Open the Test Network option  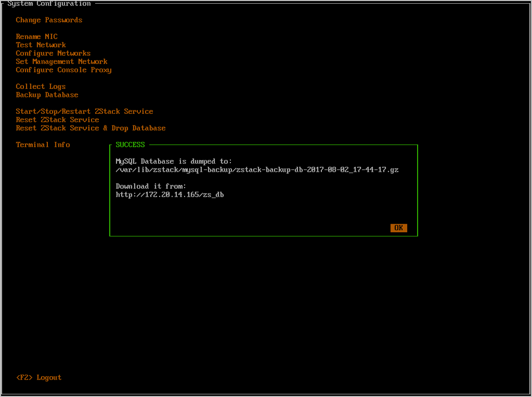41,45
